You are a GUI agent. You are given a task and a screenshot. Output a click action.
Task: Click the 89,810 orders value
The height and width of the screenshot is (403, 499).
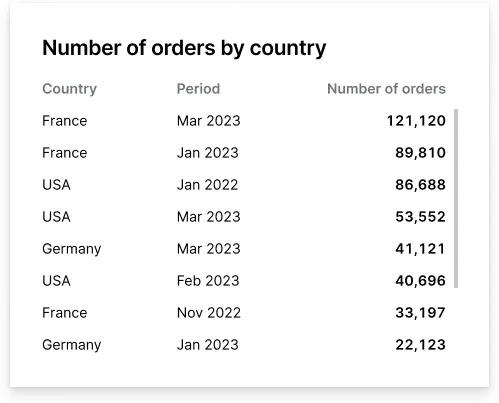pos(420,153)
